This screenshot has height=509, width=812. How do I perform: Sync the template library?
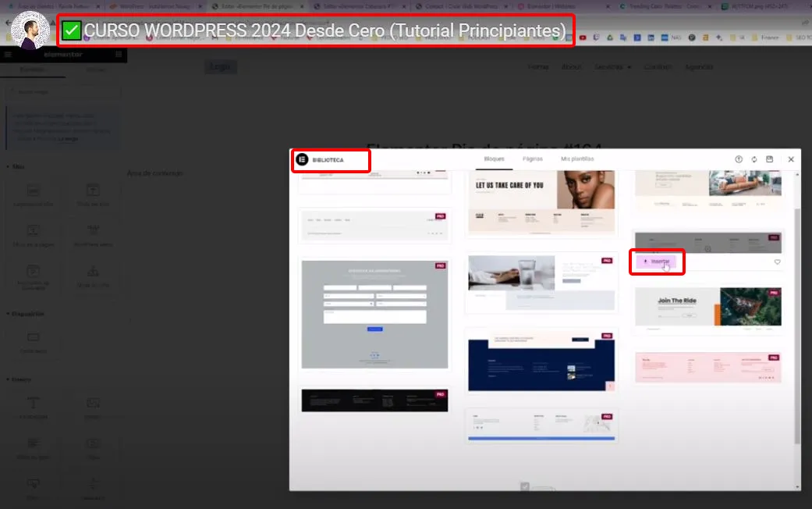click(754, 159)
